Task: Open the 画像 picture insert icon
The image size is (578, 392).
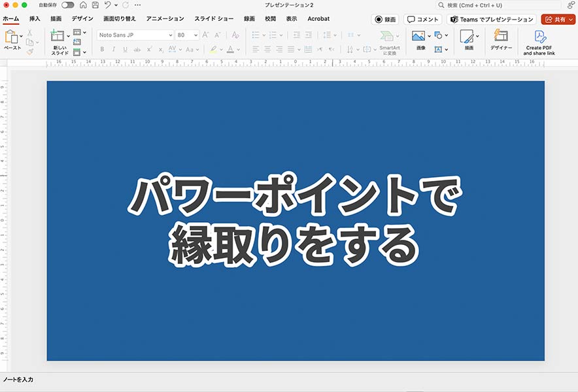Action: click(x=418, y=36)
